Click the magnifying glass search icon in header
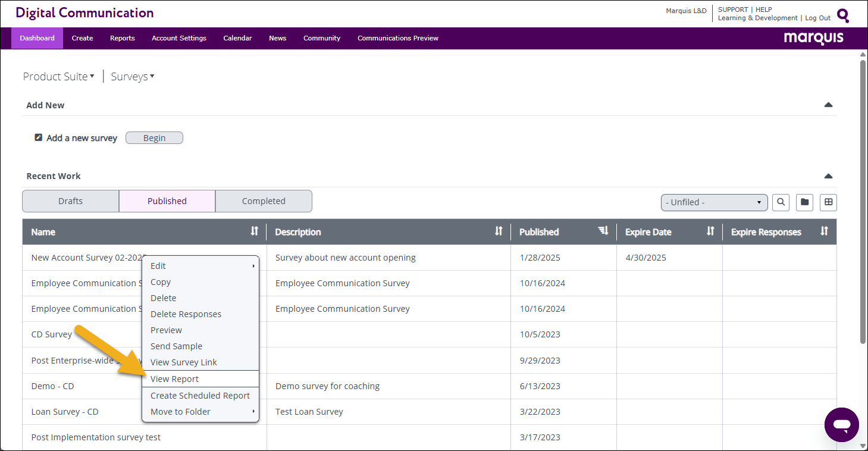The height and width of the screenshot is (451, 868). tap(843, 15)
